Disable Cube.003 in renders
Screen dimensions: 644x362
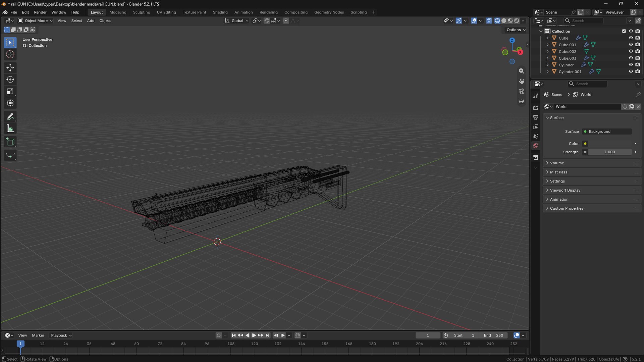[638, 58]
